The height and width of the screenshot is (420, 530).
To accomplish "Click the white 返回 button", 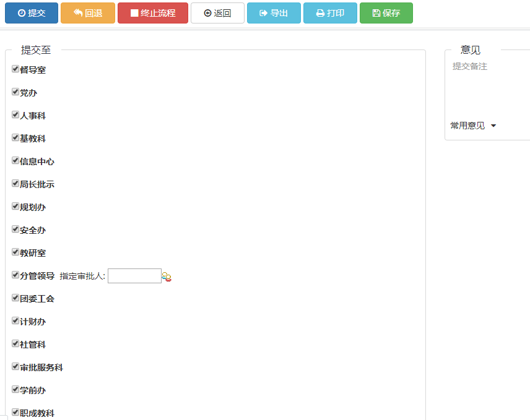I will tap(217, 13).
